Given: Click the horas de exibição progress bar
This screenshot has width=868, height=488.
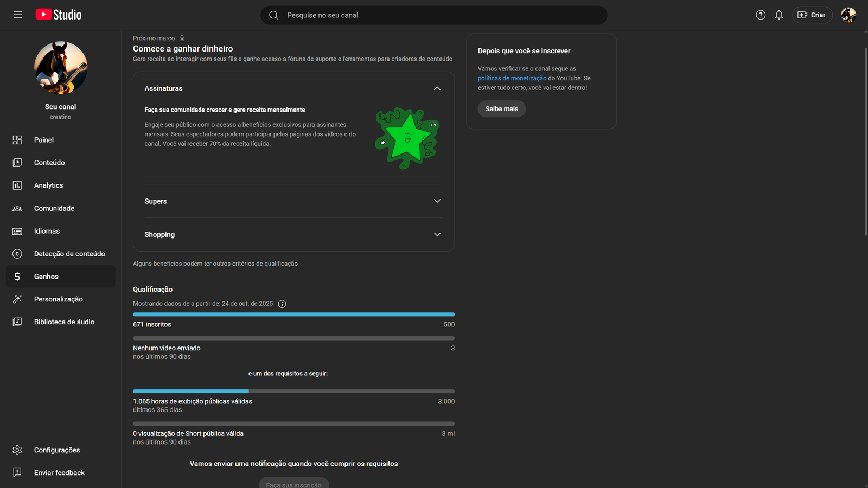Looking at the screenshot, I should 293,391.
